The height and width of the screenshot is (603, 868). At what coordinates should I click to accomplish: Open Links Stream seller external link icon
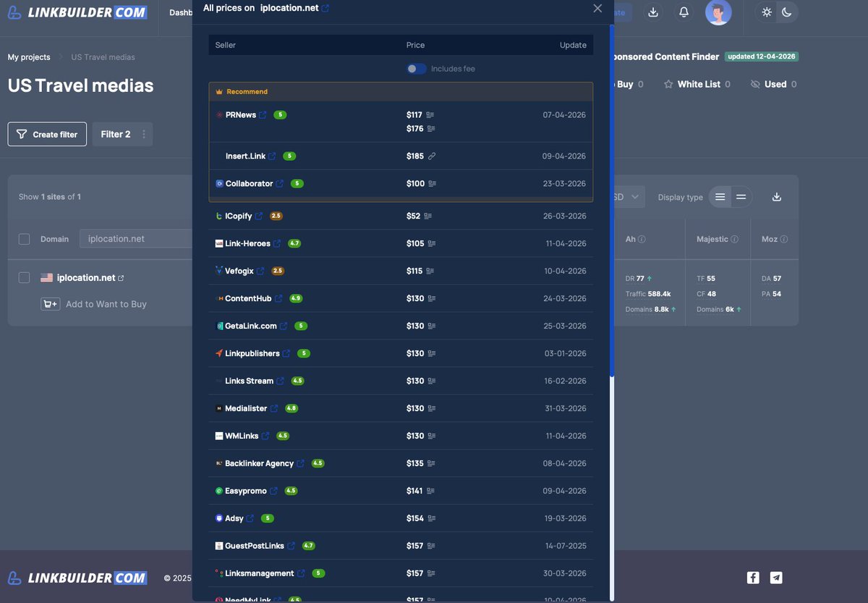(x=280, y=381)
